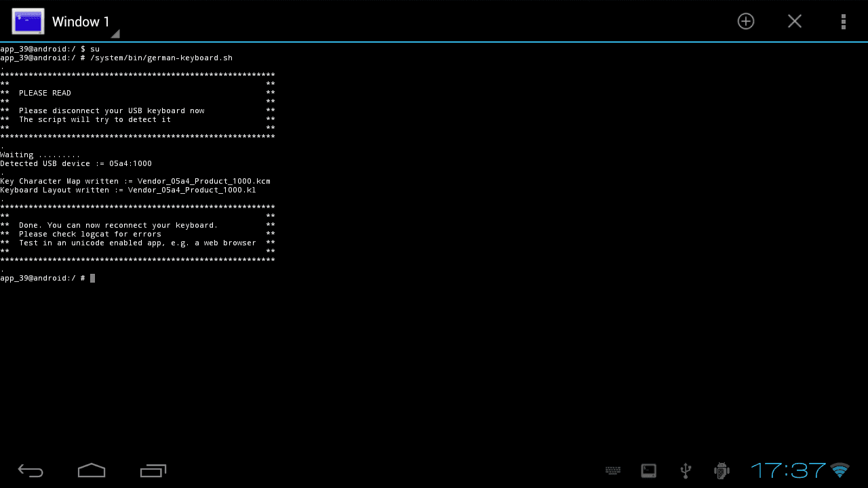Click the 'PLEASE READ' heading text
The height and width of the screenshot is (488, 868).
(x=45, y=93)
